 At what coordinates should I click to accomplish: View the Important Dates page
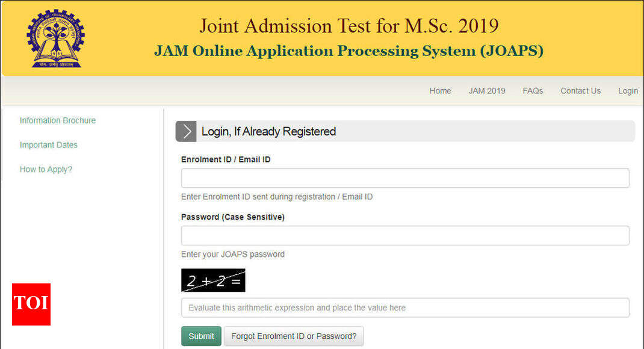tap(48, 145)
